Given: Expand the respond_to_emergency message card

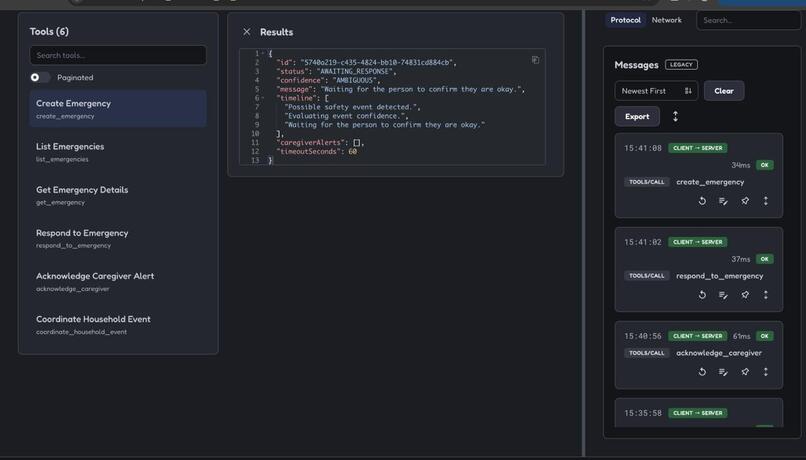Looking at the screenshot, I should (x=766, y=295).
